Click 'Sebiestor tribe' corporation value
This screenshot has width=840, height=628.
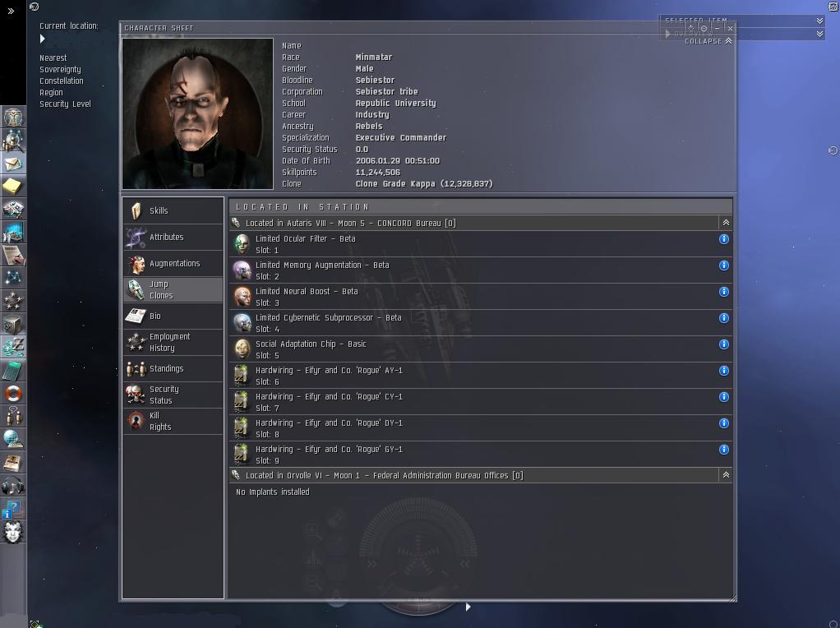click(x=387, y=91)
